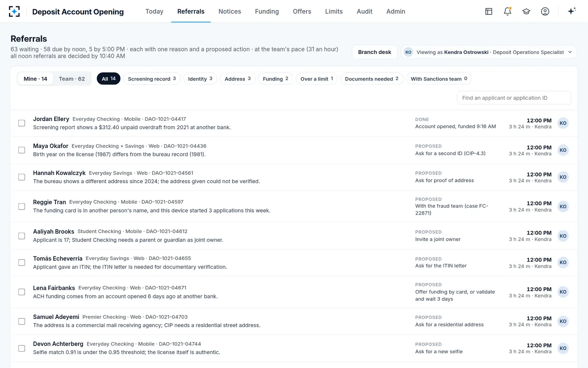
Task: Select the Mine · 14 view
Action: coord(36,79)
